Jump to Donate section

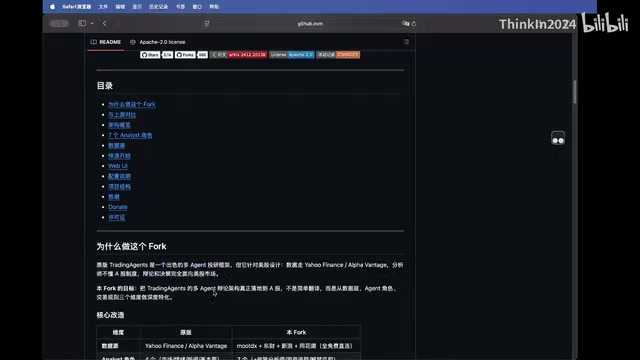tap(118, 207)
